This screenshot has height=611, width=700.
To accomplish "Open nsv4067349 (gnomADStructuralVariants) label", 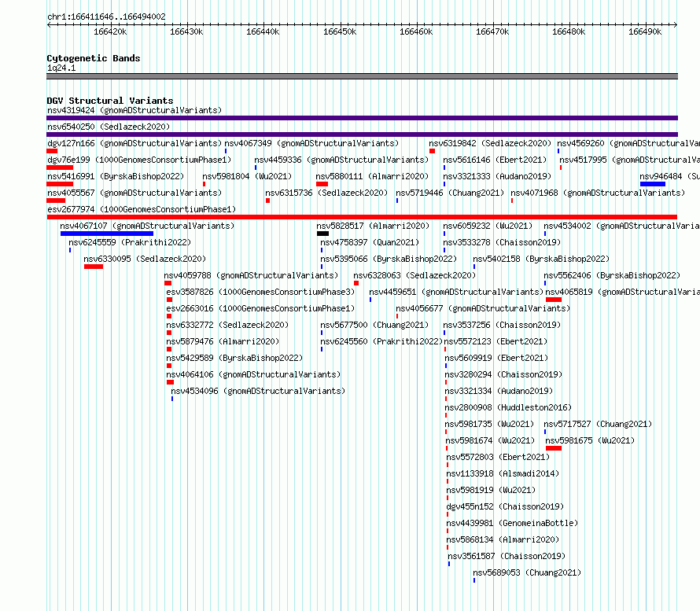I will pos(311,143).
